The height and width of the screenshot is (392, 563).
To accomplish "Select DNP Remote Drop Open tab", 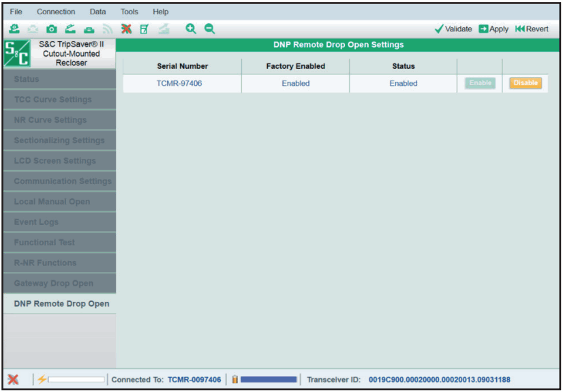I will [59, 303].
